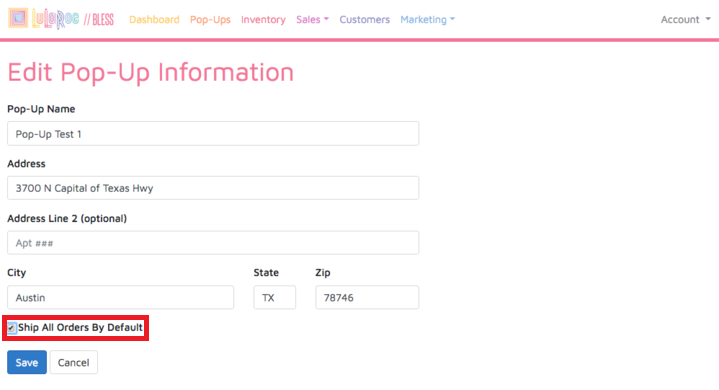Select the City field containing Austin
Viewport: 719px width, 390px height.
pos(121,297)
